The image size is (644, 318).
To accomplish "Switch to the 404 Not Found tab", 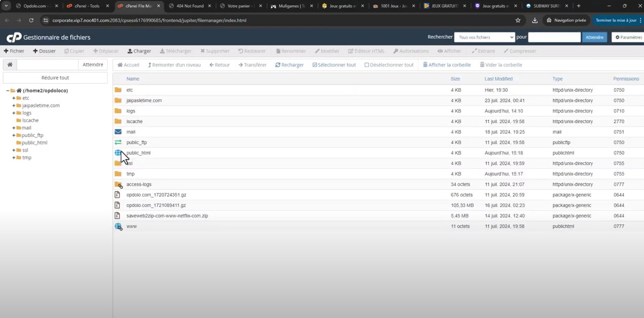I will (190, 6).
